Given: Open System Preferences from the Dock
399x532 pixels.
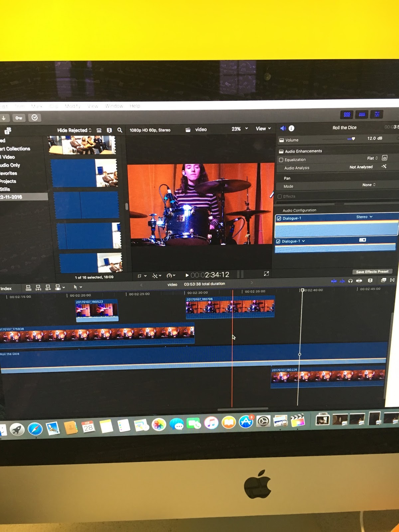Looking at the screenshot, I should [263, 422].
